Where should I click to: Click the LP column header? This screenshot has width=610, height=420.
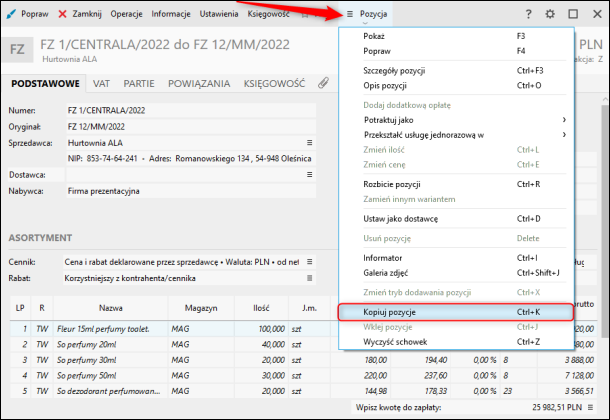20,308
